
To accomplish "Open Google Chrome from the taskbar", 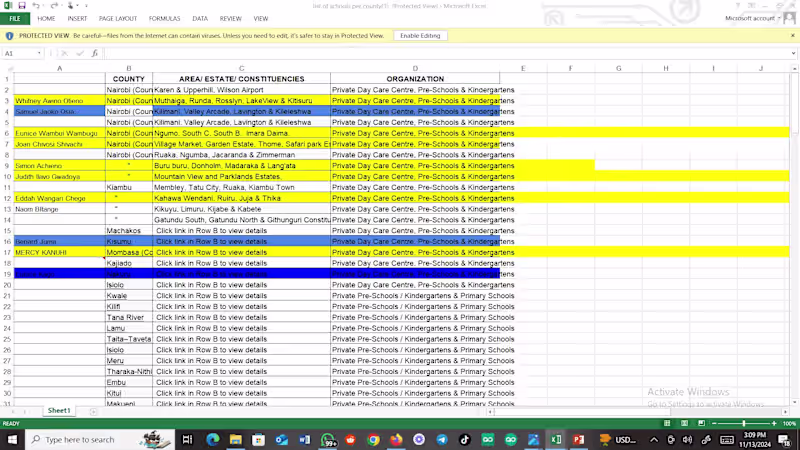I will click(373, 439).
